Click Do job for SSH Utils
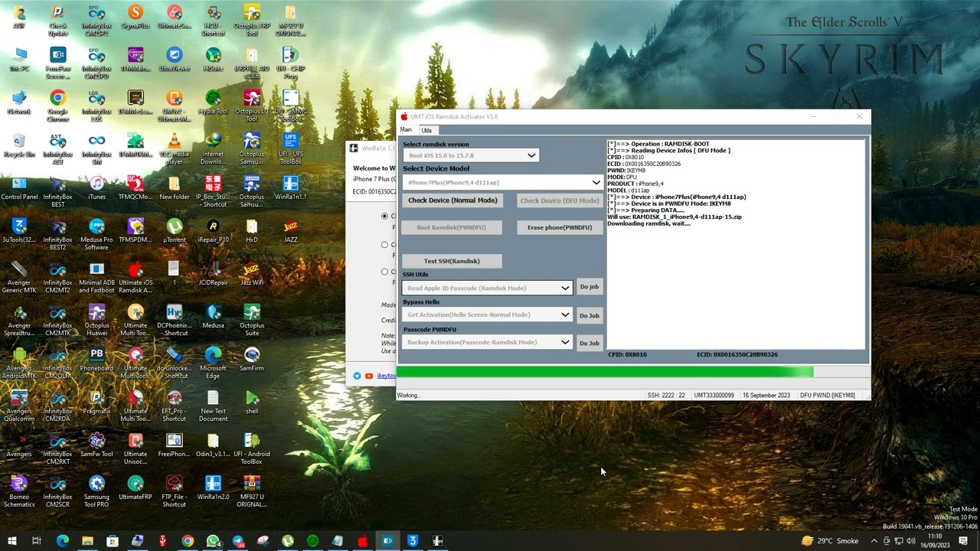This screenshot has width=980, height=551. click(x=590, y=287)
